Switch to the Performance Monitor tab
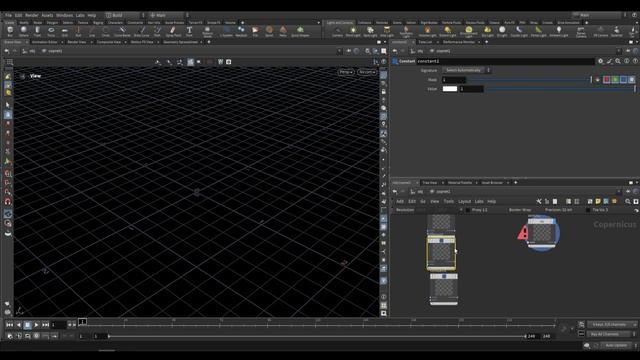 (x=458, y=42)
